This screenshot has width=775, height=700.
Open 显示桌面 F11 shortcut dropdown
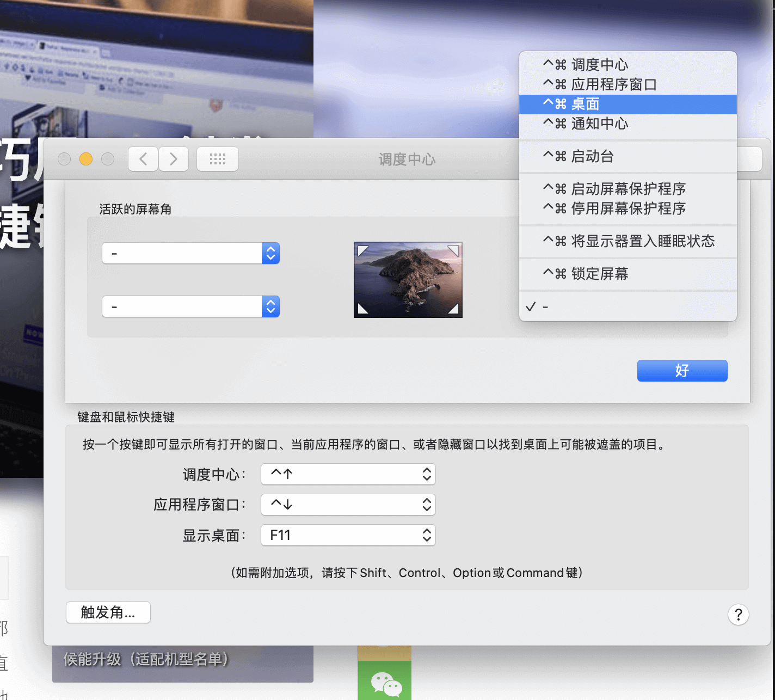pyautogui.click(x=348, y=535)
